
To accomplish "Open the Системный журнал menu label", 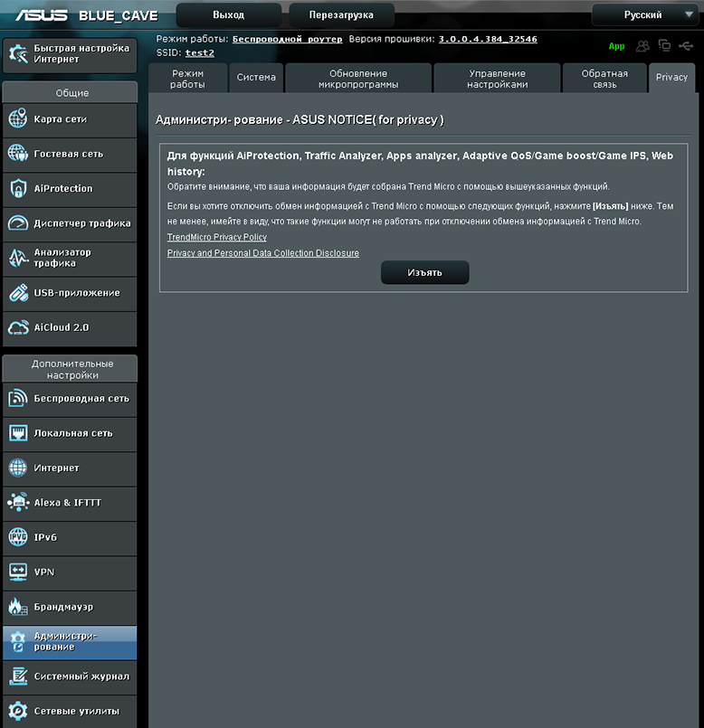I will coord(81,676).
